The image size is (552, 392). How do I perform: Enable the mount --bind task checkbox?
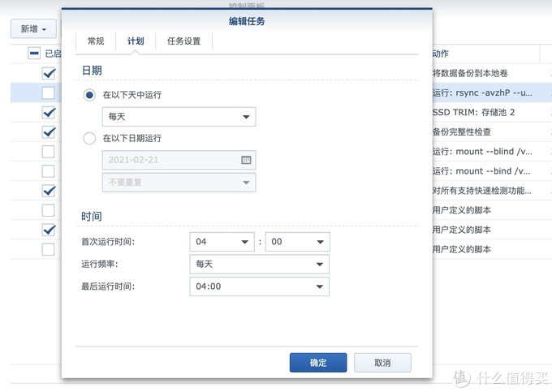pyautogui.click(x=49, y=171)
